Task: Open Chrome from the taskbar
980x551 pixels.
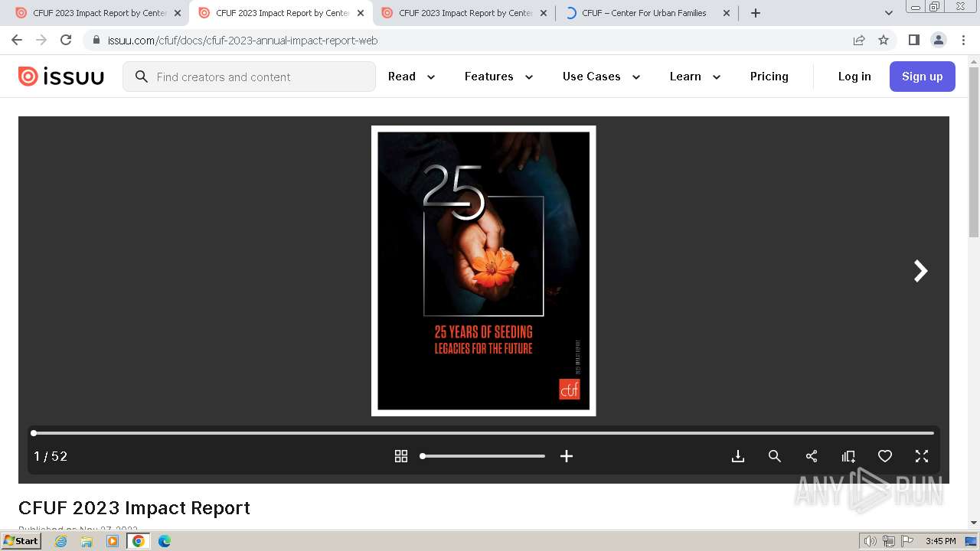Action: (x=139, y=541)
